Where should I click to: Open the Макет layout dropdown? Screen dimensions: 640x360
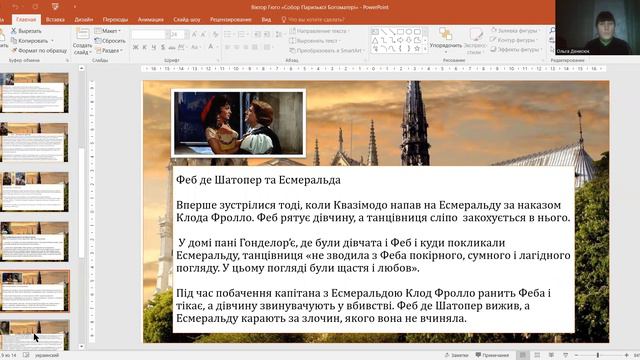click(x=108, y=31)
